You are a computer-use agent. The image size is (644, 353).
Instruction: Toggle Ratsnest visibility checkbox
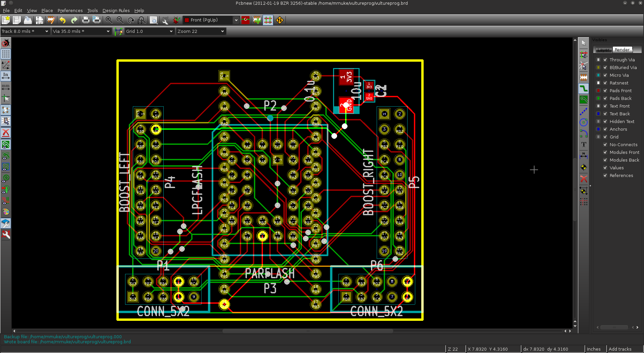(605, 83)
